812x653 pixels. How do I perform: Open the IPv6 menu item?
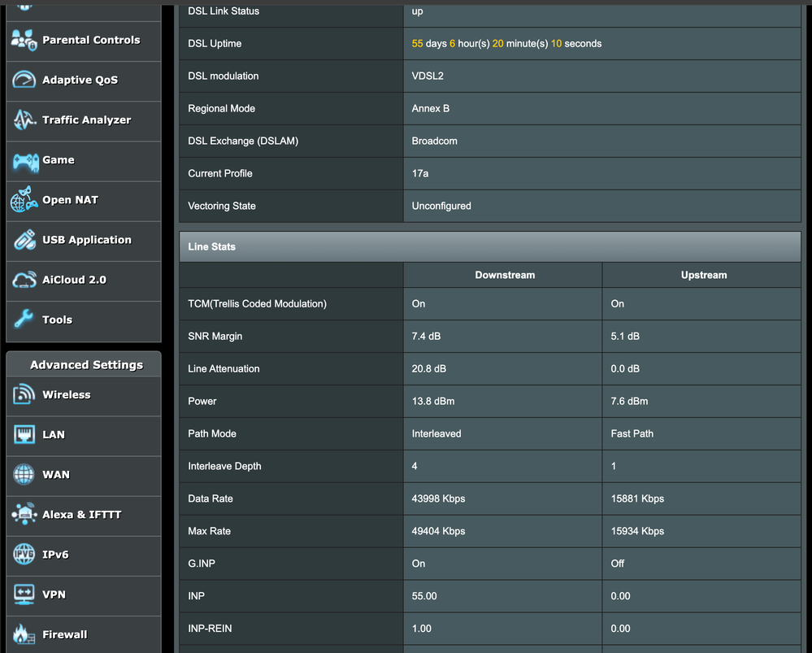tap(55, 555)
